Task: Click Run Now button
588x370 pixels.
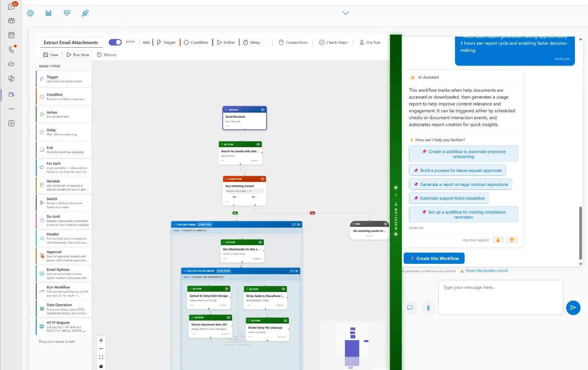Action: (78, 55)
